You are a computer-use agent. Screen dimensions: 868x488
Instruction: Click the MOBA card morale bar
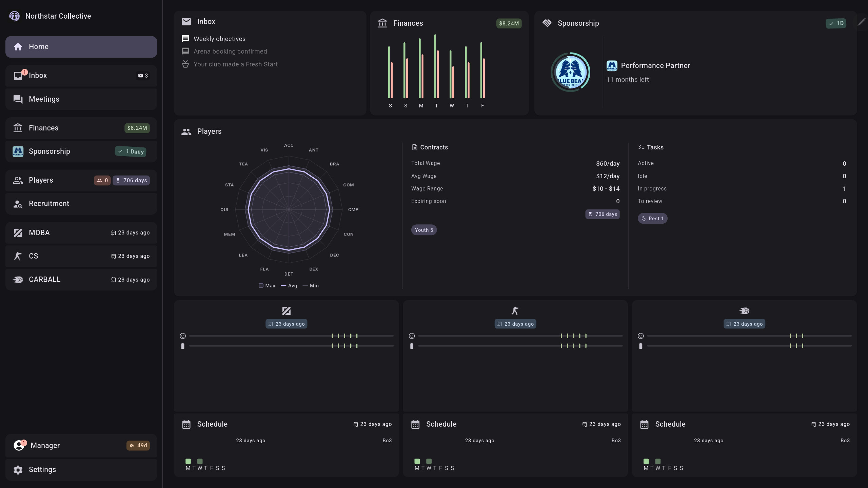point(291,336)
